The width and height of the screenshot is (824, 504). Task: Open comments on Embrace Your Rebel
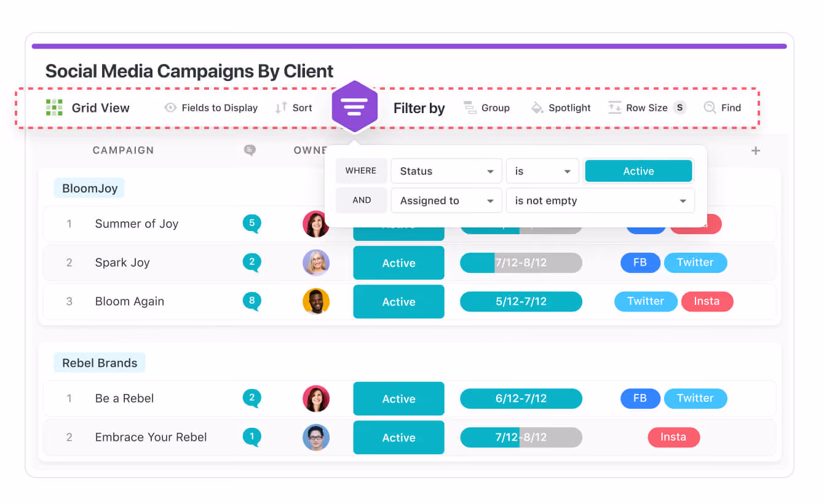pyautogui.click(x=252, y=437)
